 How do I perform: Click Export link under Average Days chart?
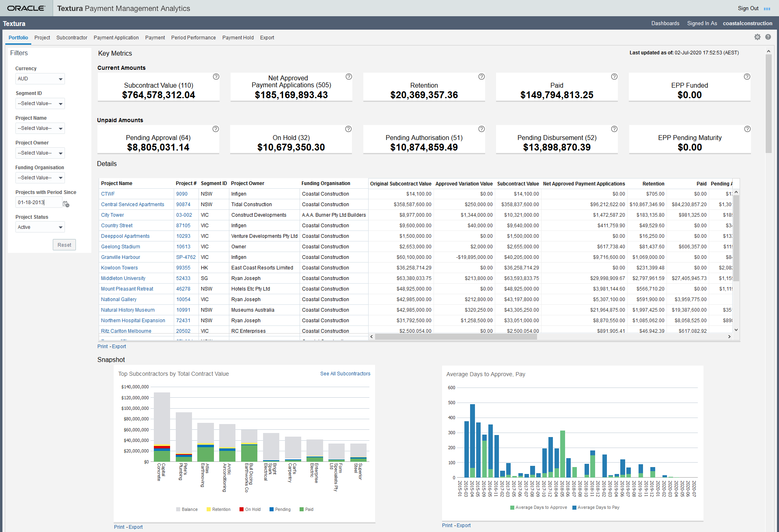click(464, 526)
